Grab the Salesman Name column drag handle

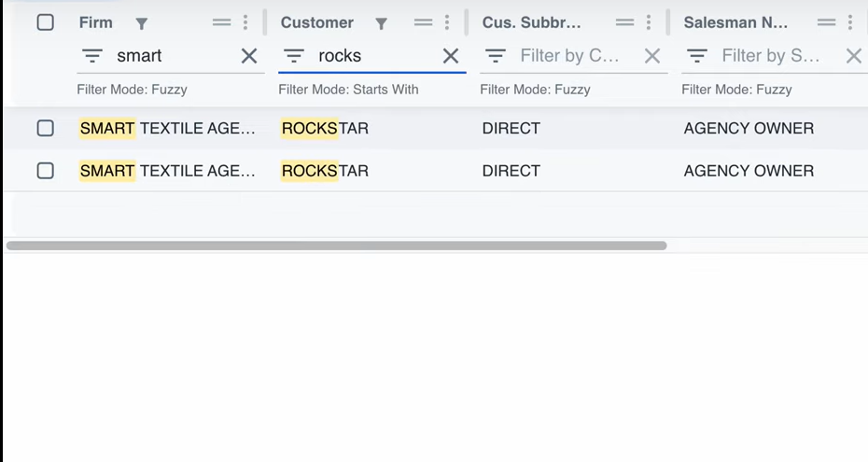[x=826, y=22]
